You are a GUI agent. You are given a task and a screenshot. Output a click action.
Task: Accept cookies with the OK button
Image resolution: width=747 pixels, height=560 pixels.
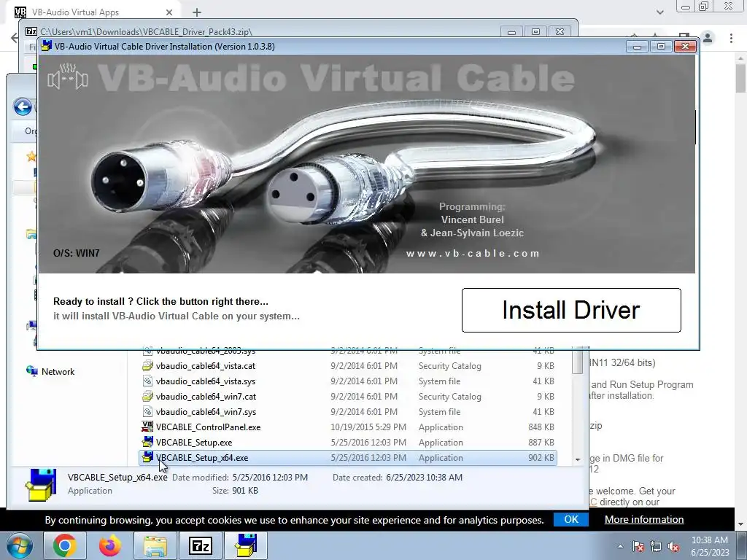pos(571,519)
